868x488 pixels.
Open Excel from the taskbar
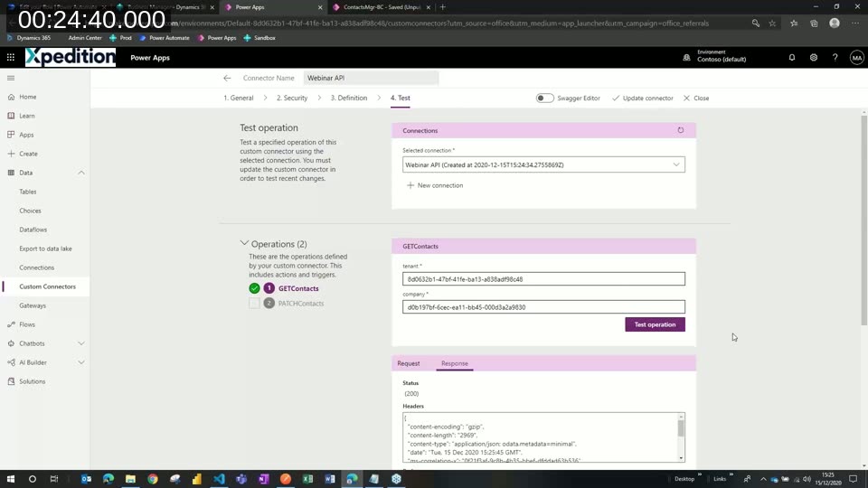click(307, 479)
